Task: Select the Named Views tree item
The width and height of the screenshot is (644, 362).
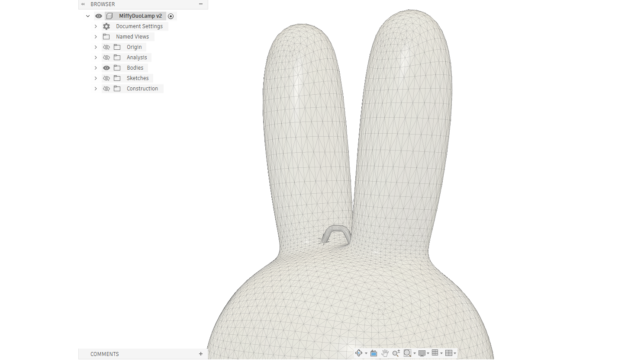Action: [x=132, y=37]
